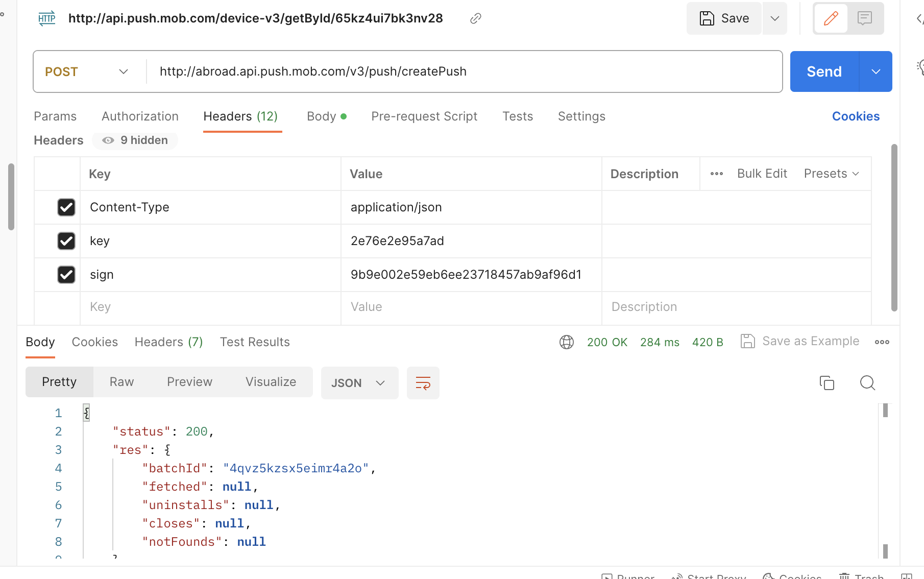Image resolution: width=924 pixels, height=579 pixels.
Task: Open the Test Results tab
Action: click(255, 342)
